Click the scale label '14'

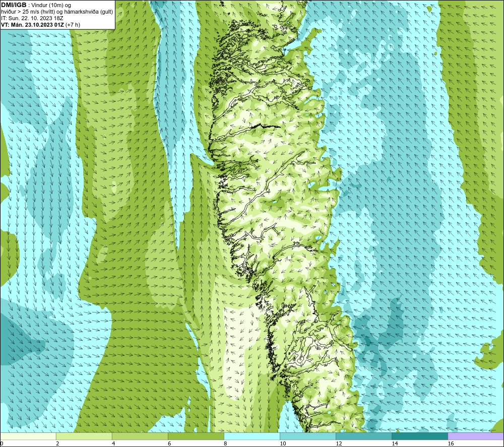coord(395,444)
